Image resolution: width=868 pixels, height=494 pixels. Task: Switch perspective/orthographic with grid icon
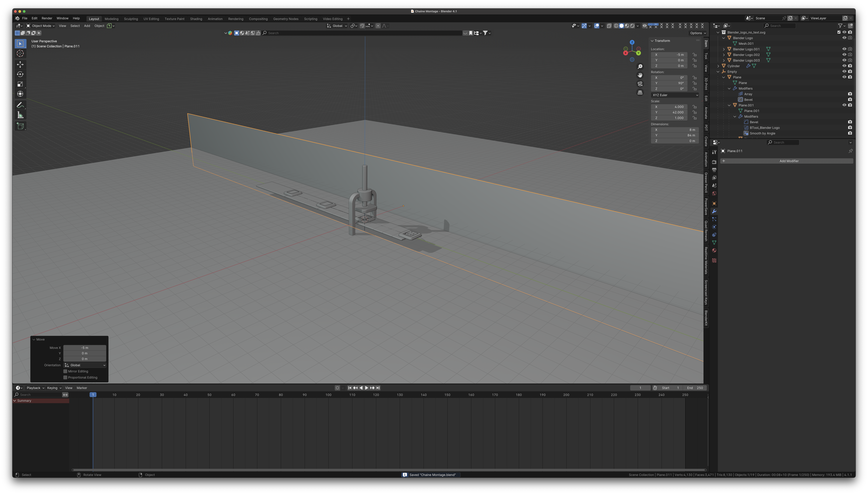click(x=640, y=92)
